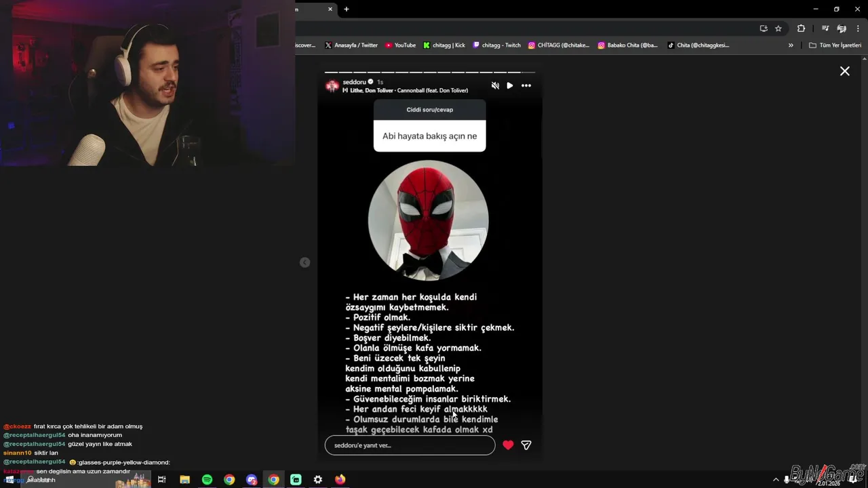Expand hidden bookmarks with double chevron
This screenshot has width=868, height=488.
(791, 45)
